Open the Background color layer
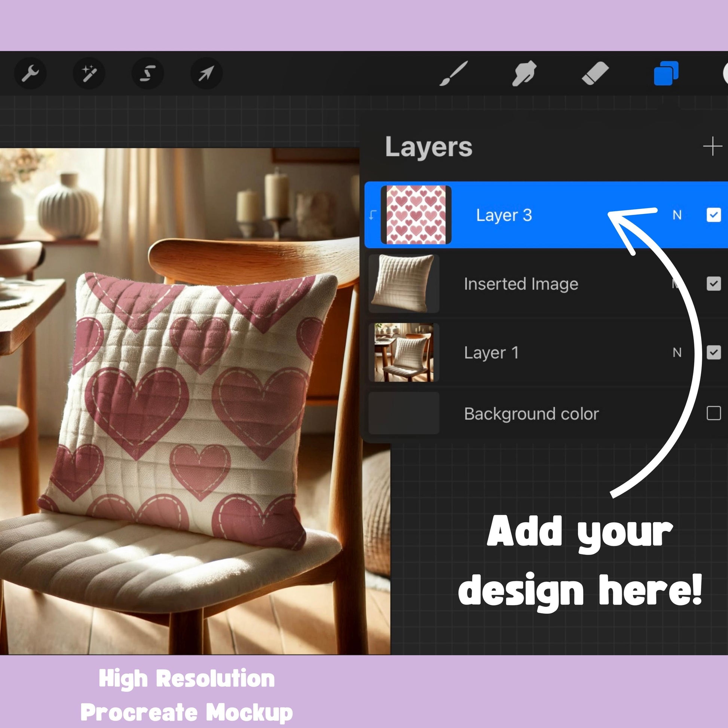Image resolution: width=728 pixels, height=728 pixels. (x=531, y=414)
